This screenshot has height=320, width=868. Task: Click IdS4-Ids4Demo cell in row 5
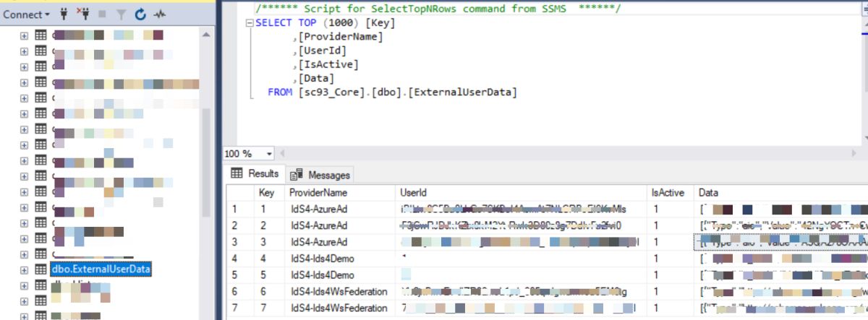coord(340,275)
